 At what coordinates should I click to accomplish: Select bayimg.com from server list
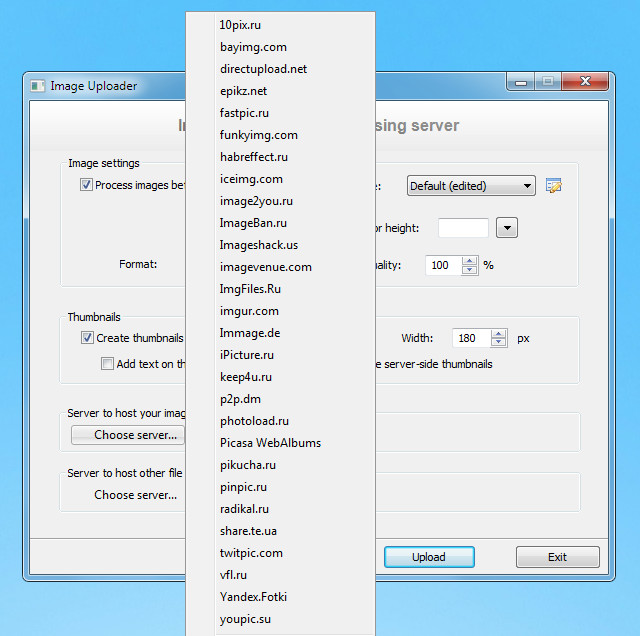280,47
